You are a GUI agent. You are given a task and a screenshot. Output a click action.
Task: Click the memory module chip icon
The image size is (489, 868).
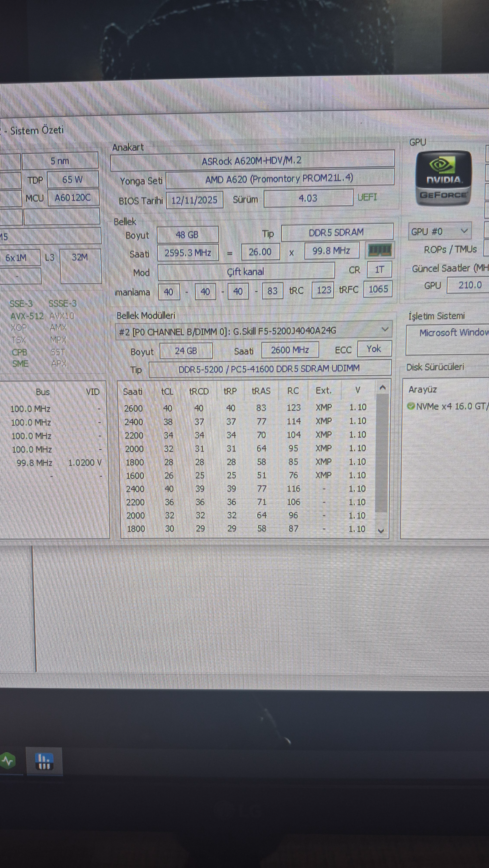379,250
